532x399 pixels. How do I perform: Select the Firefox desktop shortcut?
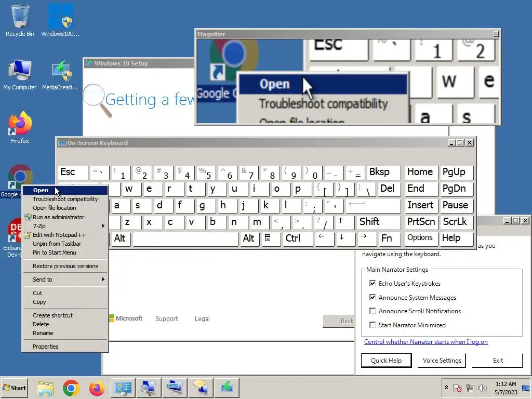(x=20, y=127)
